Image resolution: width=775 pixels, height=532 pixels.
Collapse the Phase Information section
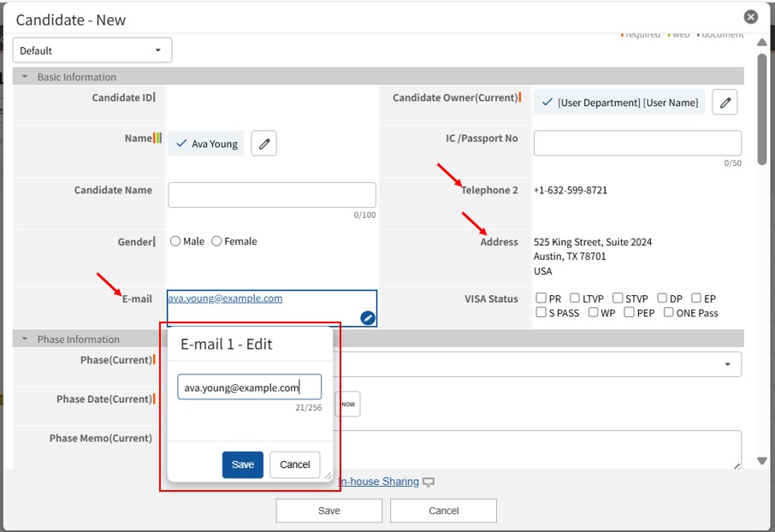[26, 340]
